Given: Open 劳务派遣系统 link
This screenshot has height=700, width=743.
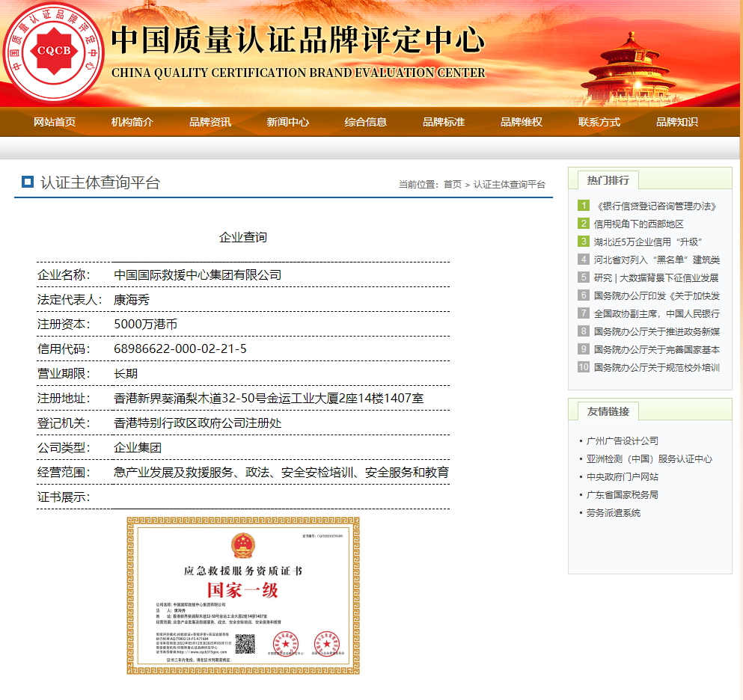Looking at the screenshot, I should click(x=613, y=513).
